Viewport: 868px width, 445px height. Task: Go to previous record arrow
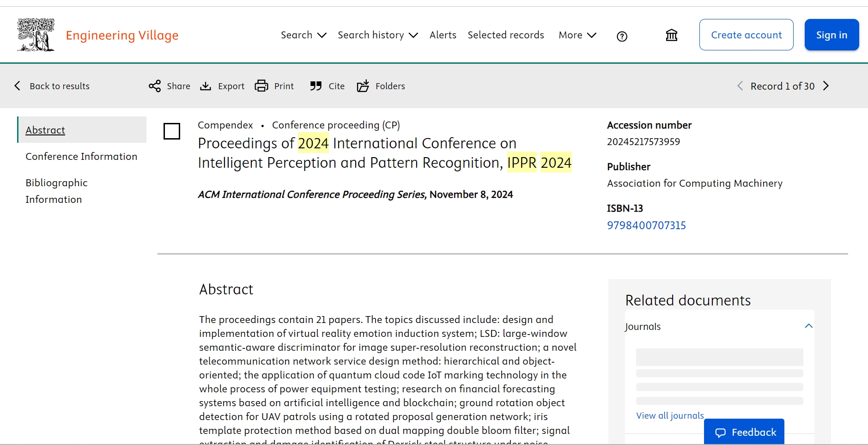tap(740, 86)
